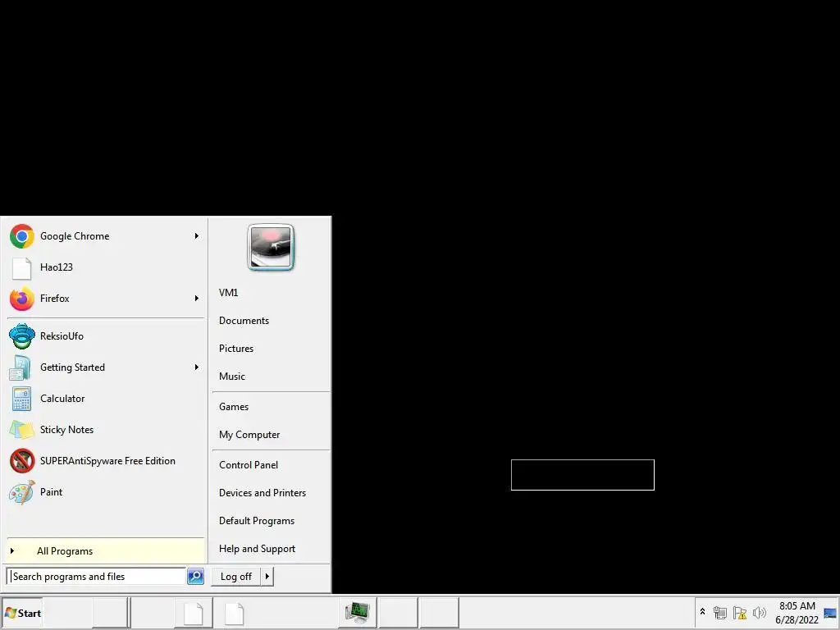Open Music library
The image size is (840, 630).
[x=232, y=376]
